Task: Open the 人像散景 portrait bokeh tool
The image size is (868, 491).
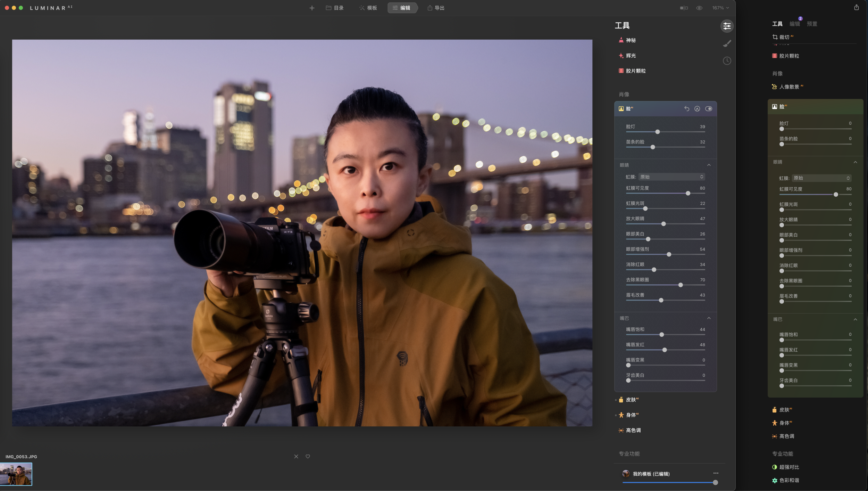Action: [x=790, y=86]
